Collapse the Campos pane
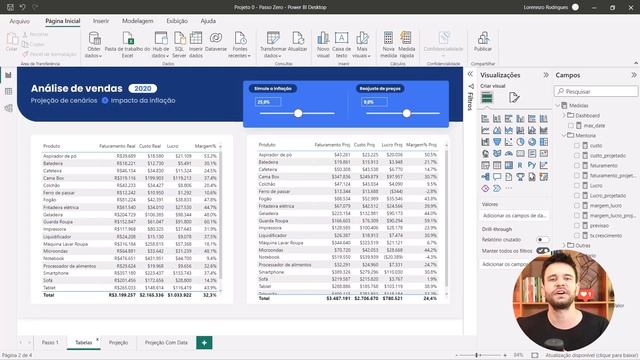The image size is (640, 360). point(634,75)
